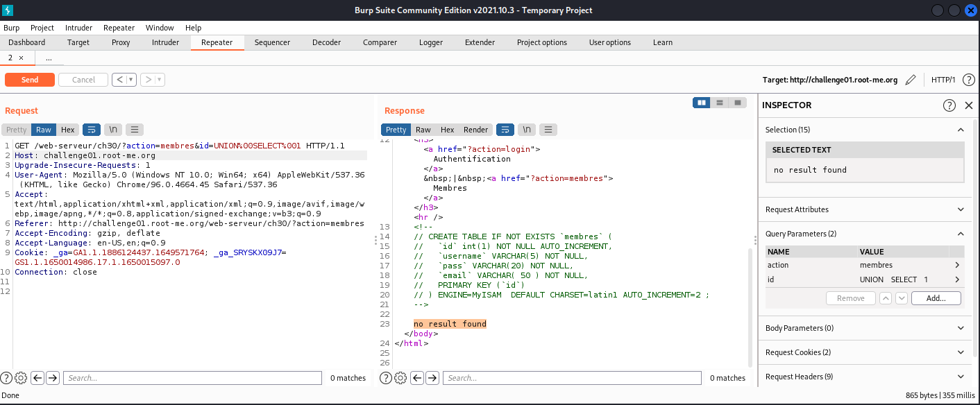Close the Inspector panel

969,105
